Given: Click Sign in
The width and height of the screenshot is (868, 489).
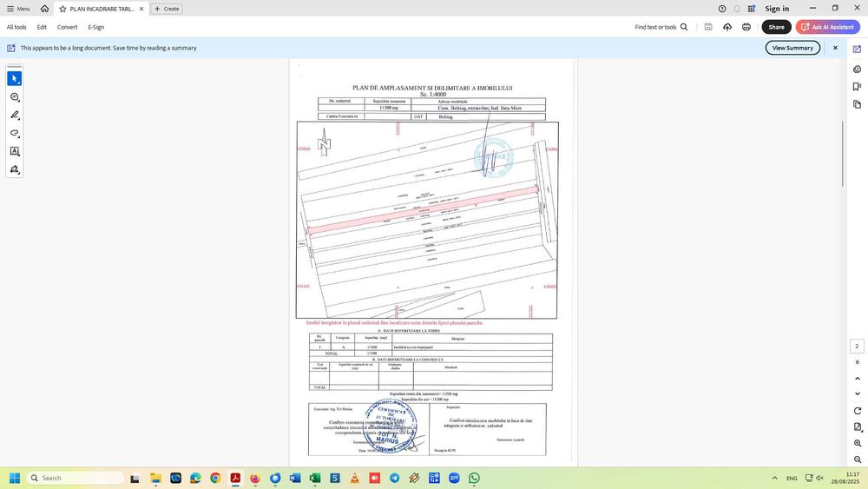Looking at the screenshot, I should pyautogui.click(x=777, y=9).
